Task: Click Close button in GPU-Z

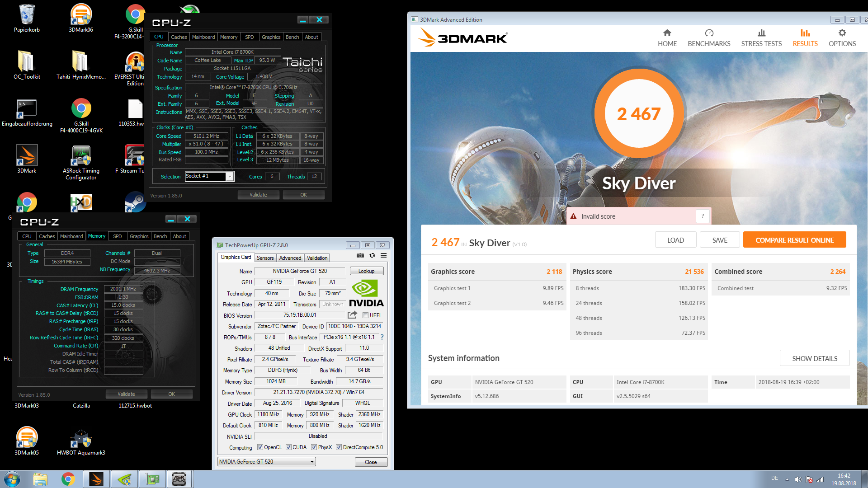Action: [371, 462]
